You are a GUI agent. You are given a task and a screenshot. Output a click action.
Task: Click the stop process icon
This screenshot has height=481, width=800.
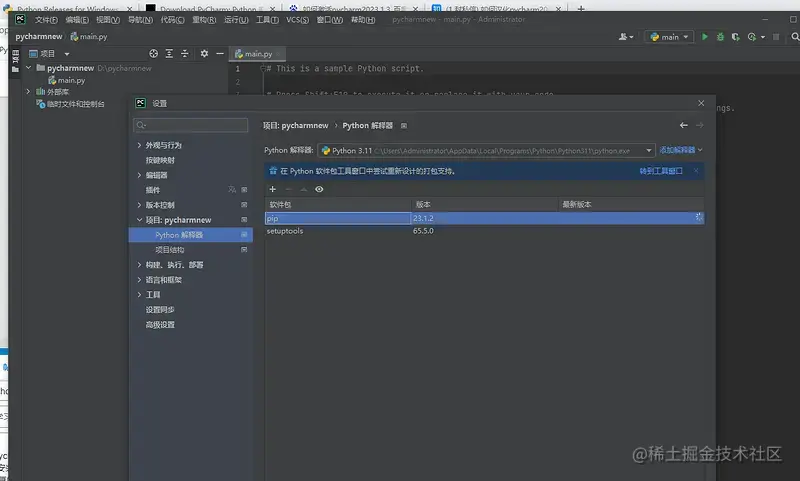(x=776, y=37)
